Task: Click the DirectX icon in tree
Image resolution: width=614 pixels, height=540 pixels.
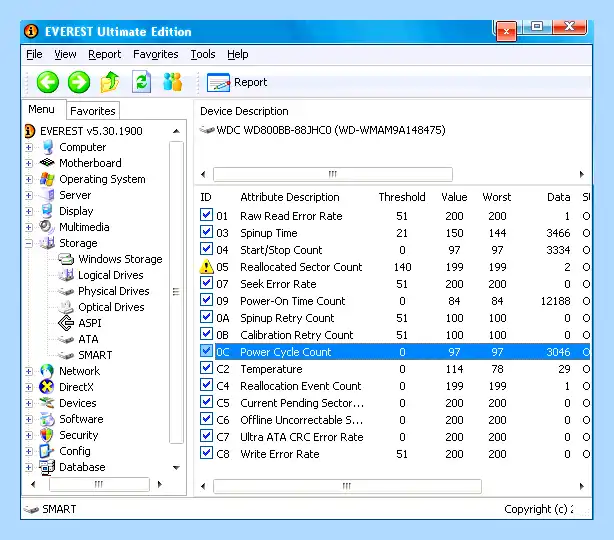Action: 47,387
